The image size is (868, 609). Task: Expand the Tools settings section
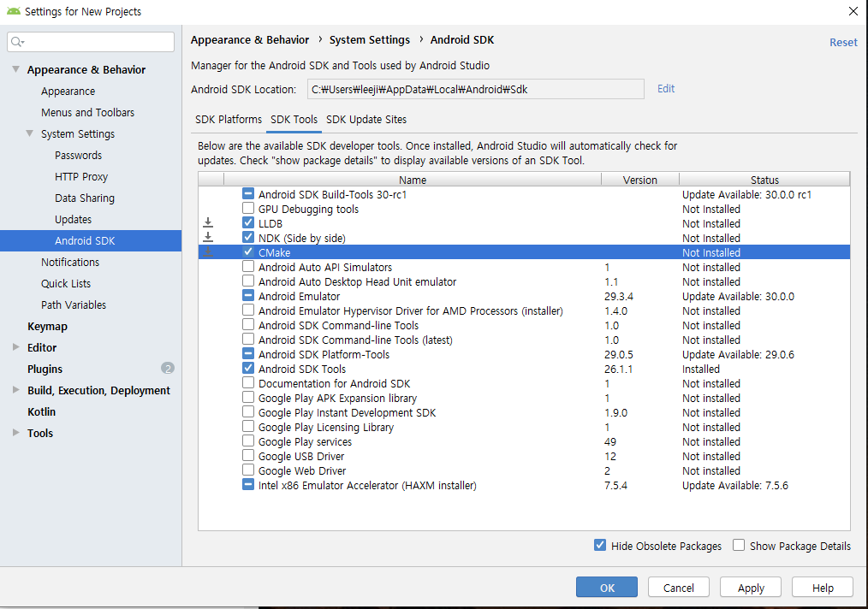pyautogui.click(x=15, y=433)
